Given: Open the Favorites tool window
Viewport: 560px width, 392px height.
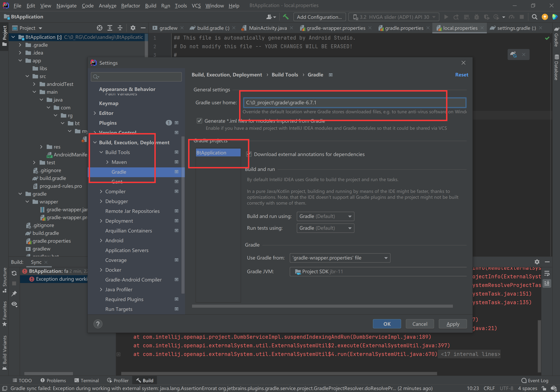Looking at the screenshot, I should tap(4, 314).
